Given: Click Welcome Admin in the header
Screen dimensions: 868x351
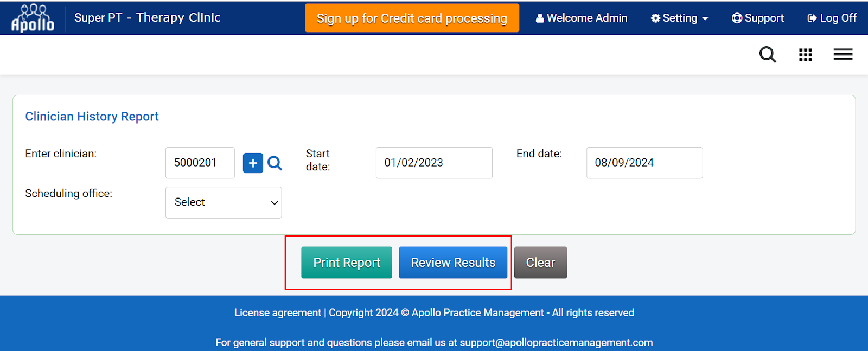Looking at the screenshot, I should 582,18.
